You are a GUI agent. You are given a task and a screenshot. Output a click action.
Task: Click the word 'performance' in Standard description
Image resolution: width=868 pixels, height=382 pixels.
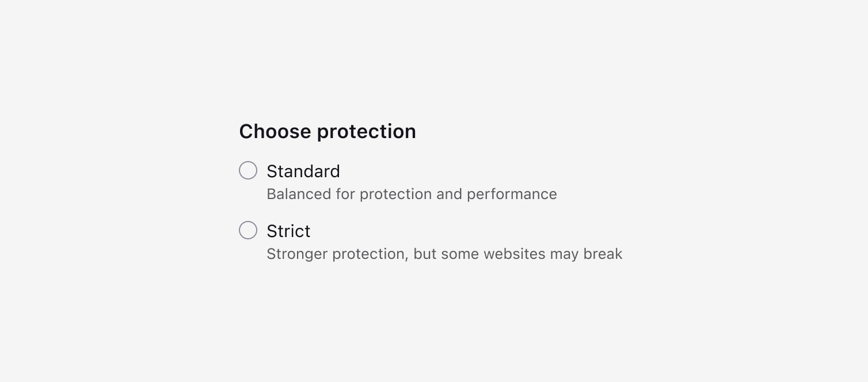pos(512,194)
